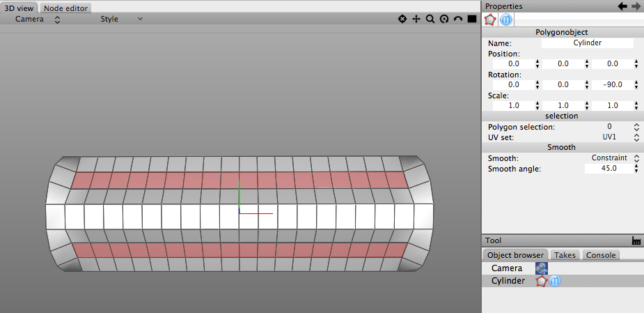Go back with the Properties left arrow
This screenshot has width=644, height=313.
[622, 6]
